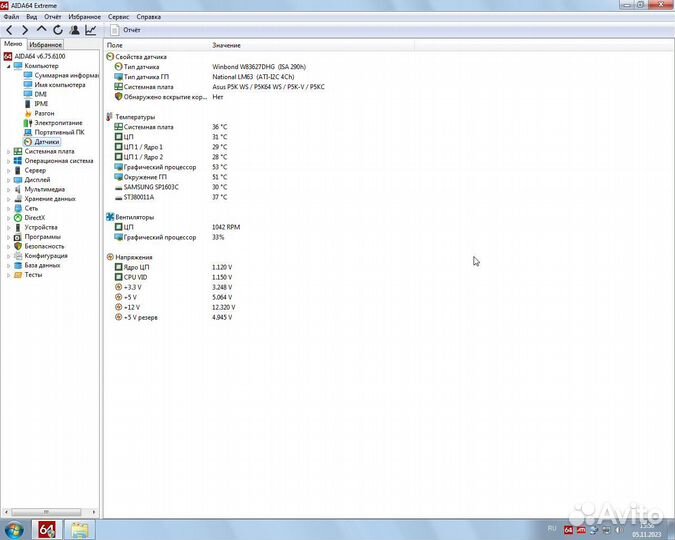
Task: Go forward with the right arrow toolbar icon
Action: [x=25, y=30]
